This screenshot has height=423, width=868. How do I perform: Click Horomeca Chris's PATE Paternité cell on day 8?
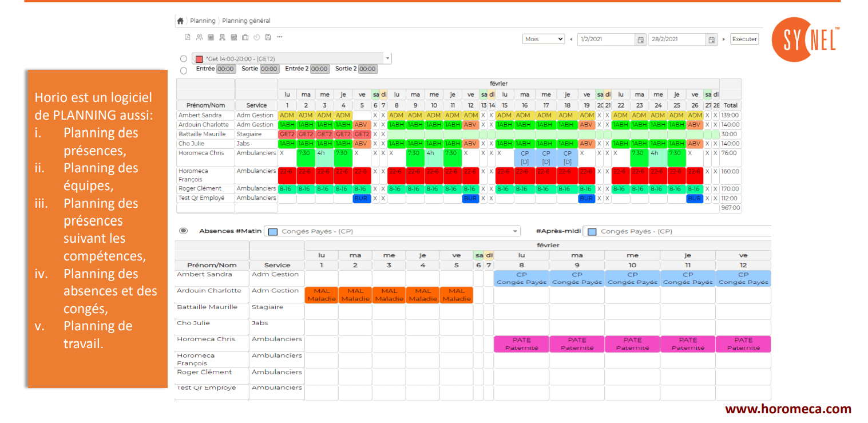coord(521,344)
